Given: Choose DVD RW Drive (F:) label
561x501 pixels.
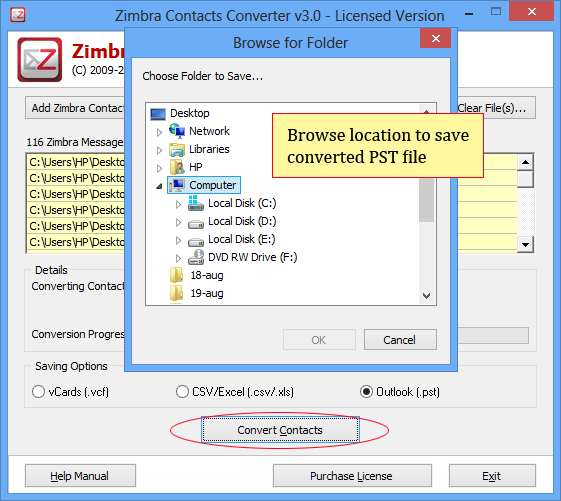Looking at the screenshot, I should pyautogui.click(x=253, y=257).
